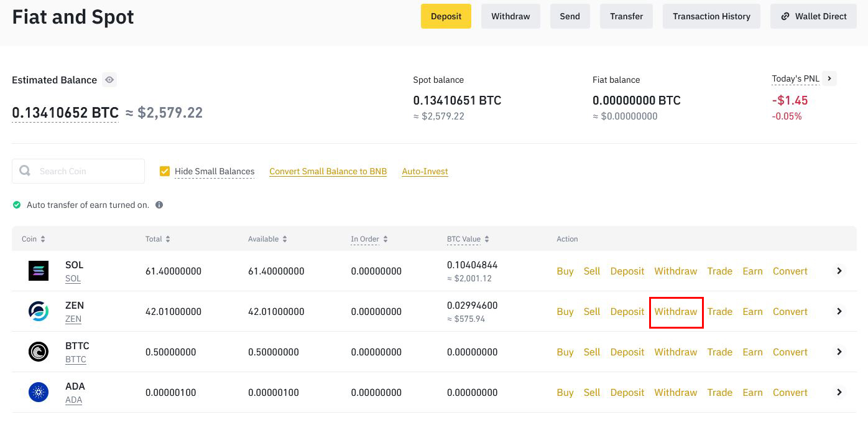868x422 pixels.
Task: Click the underlined ZEN ticker link
Action: pyautogui.click(x=73, y=319)
